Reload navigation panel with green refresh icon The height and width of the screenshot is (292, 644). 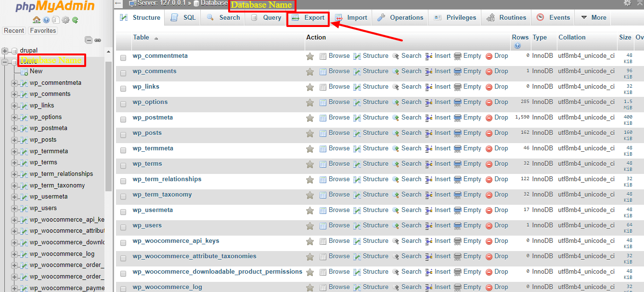75,20
